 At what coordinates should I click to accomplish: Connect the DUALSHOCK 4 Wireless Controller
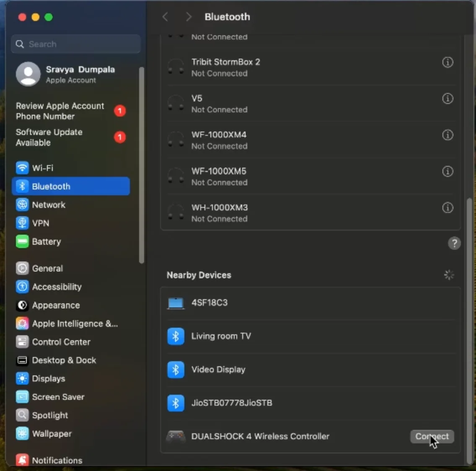click(432, 436)
